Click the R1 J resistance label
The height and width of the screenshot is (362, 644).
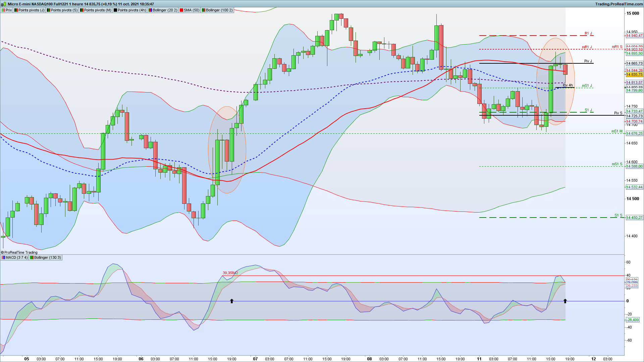point(588,33)
